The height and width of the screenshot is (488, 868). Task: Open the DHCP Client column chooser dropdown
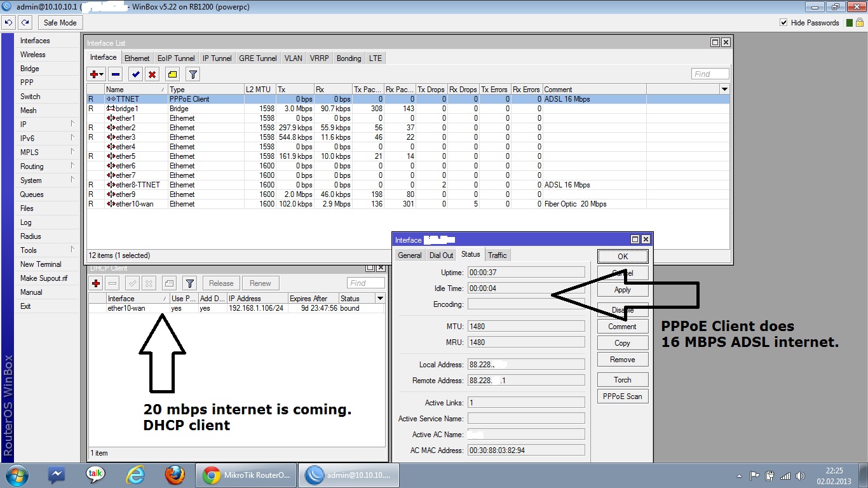pos(380,299)
